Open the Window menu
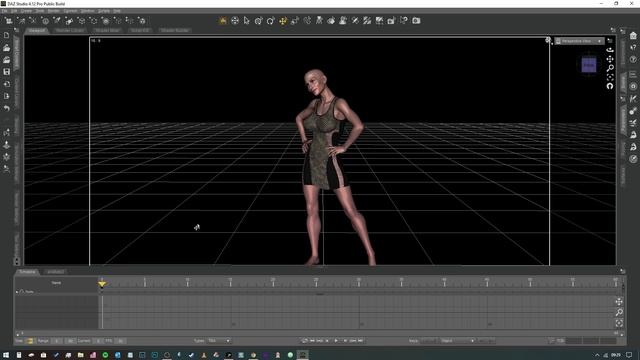 pyautogui.click(x=87, y=11)
